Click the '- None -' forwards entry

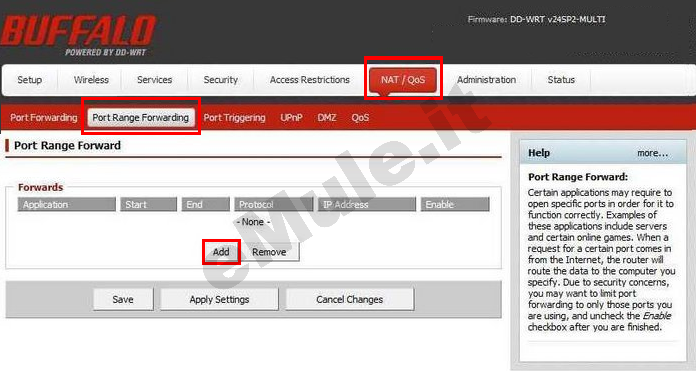coord(253,222)
